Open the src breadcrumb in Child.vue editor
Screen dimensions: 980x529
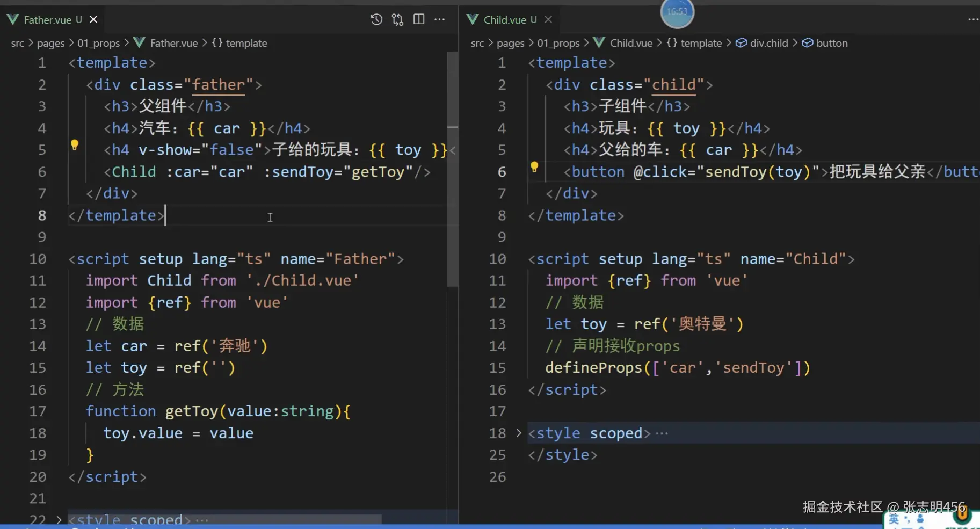pyautogui.click(x=477, y=43)
